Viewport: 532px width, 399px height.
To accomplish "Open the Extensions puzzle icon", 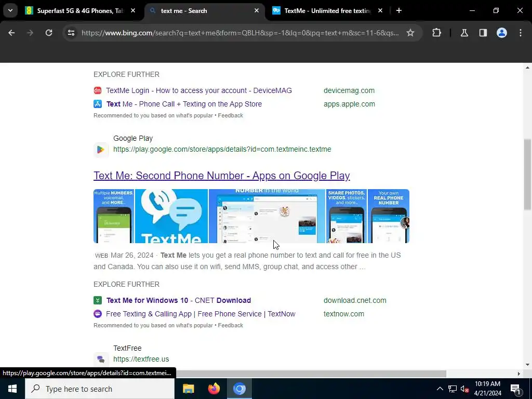I will (x=436, y=33).
